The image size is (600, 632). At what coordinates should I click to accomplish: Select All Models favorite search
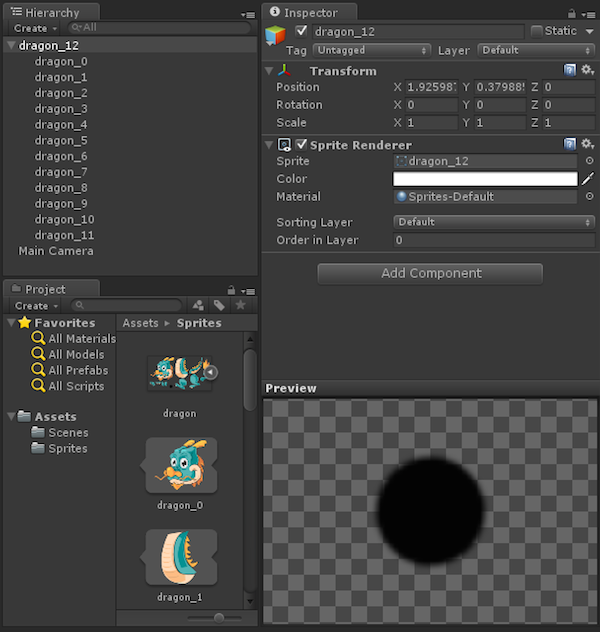click(x=68, y=354)
